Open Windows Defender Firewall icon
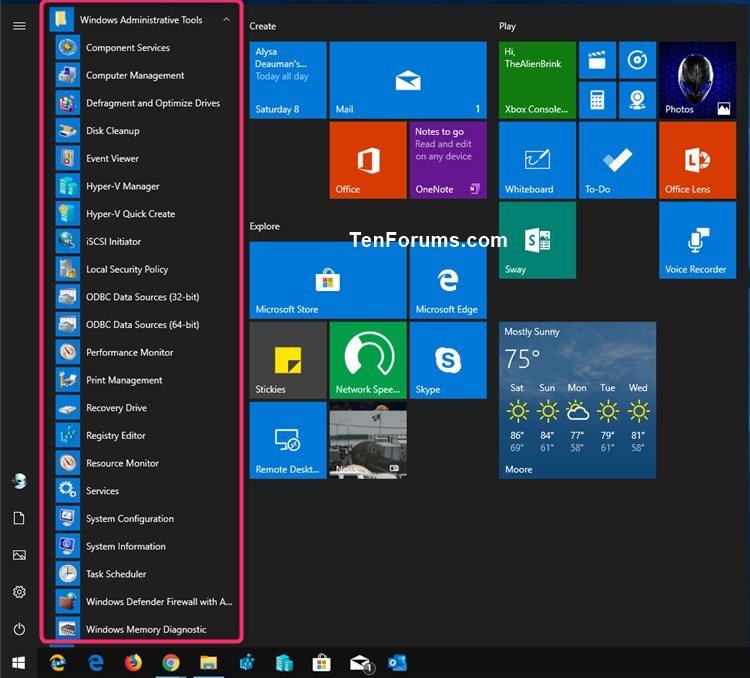 click(x=67, y=601)
